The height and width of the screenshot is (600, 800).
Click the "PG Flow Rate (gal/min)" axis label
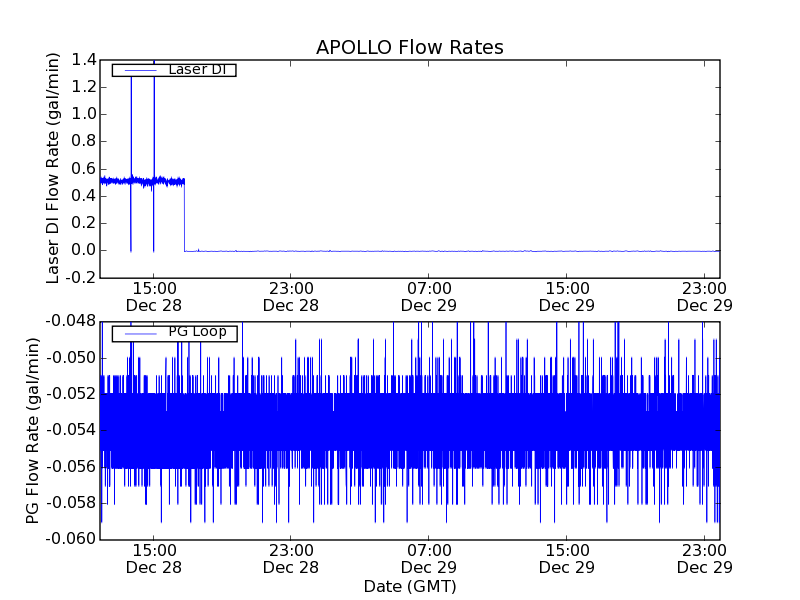tap(34, 430)
